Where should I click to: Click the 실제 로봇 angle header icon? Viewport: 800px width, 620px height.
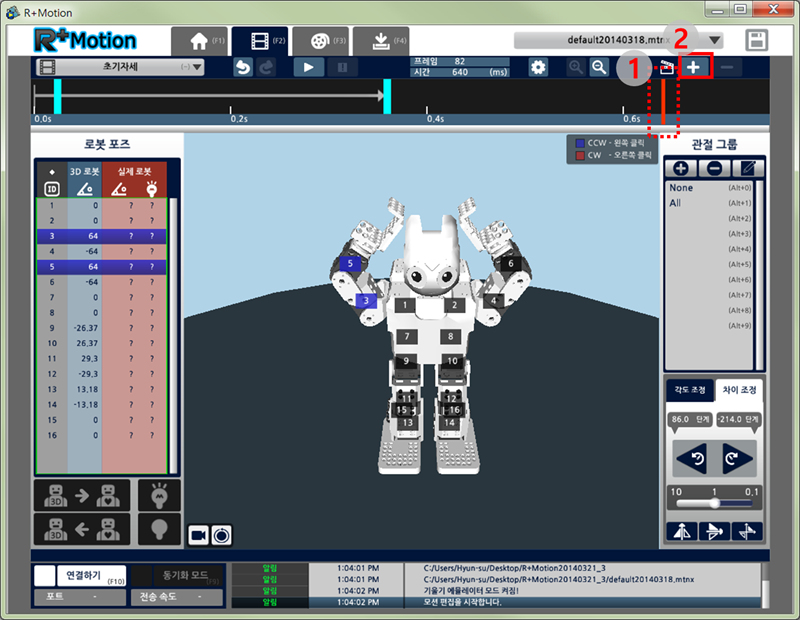click(119, 189)
